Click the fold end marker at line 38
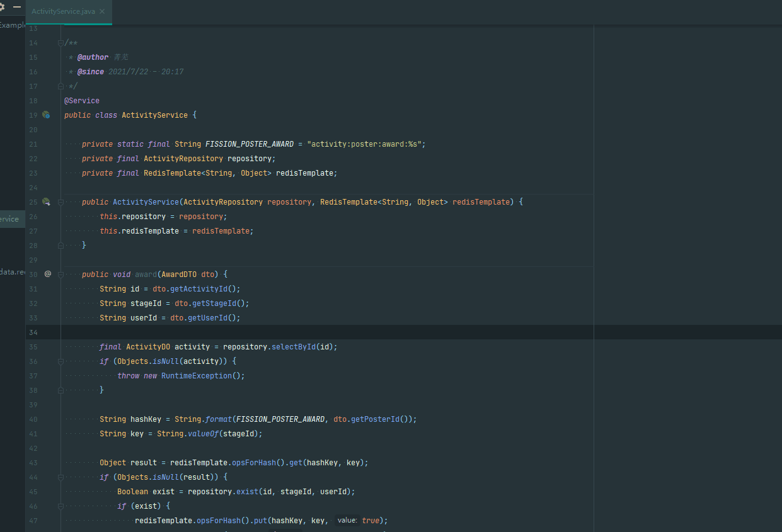782x532 pixels. tap(60, 390)
